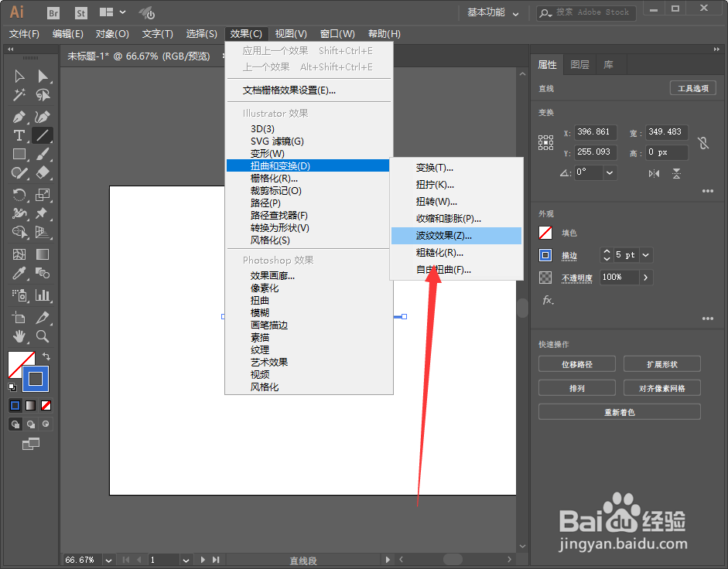This screenshot has width=728, height=569.
Task: Select the Hand tool
Action: click(x=19, y=336)
